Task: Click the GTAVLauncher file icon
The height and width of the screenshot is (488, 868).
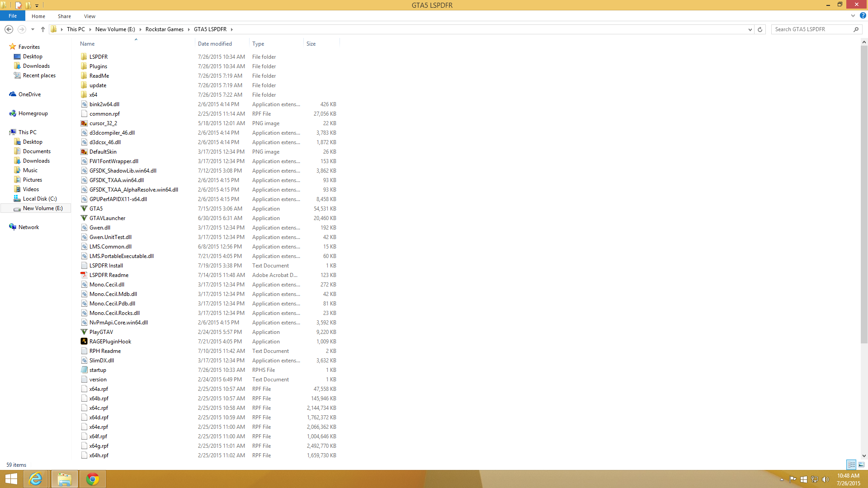Action: [84, 218]
